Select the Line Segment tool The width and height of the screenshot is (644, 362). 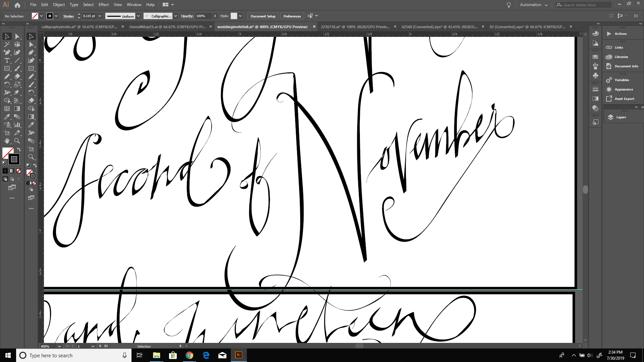(x=17, y=60)
